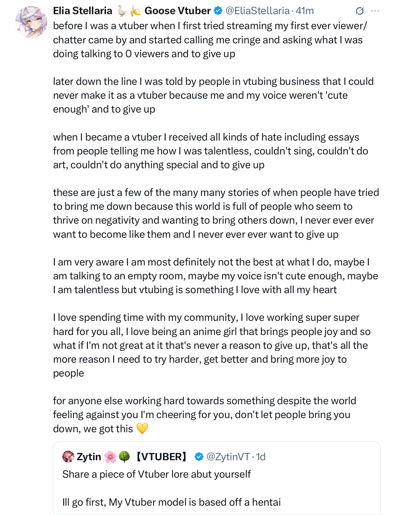
Task: Open the @EliaStellaria handle link
Action: coord(257,11)
